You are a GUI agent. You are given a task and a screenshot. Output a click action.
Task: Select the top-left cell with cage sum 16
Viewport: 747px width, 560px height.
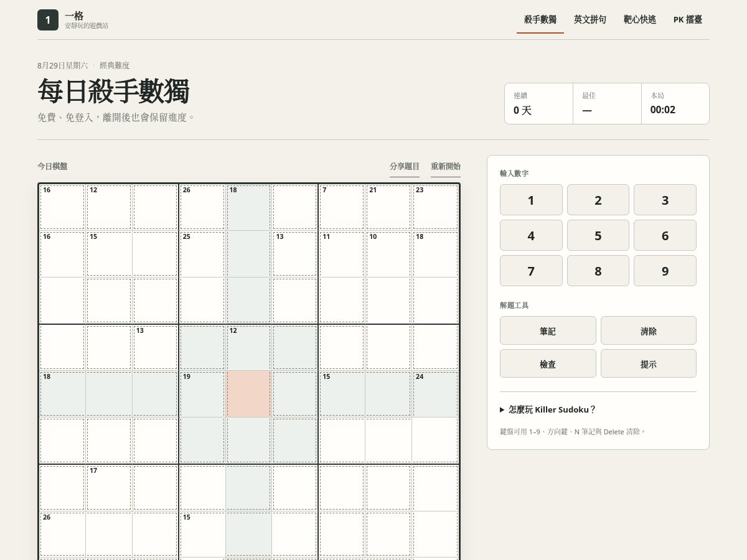tap(62, 207)
